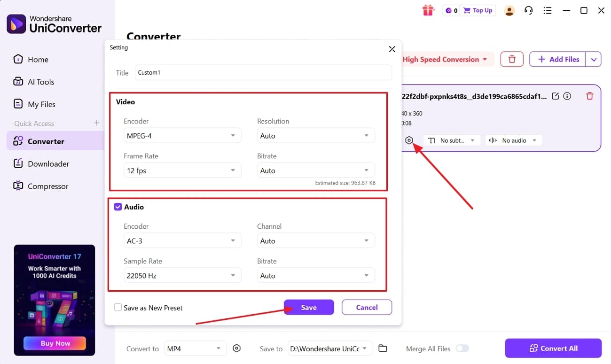Enable the Audio checkbox in Settings
The width and height of the screenshot is (611, 364).
pos(117,207)
